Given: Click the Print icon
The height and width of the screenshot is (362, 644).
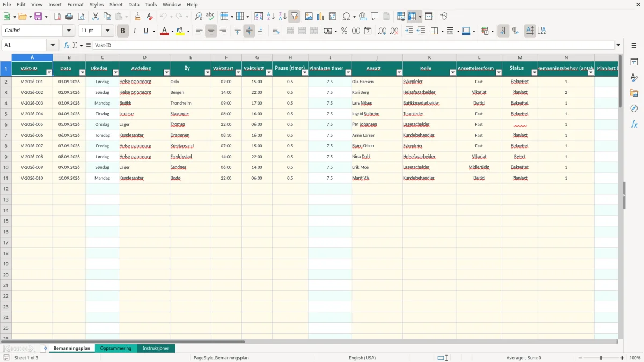Looking at the screenshot, I should [69, 17].
